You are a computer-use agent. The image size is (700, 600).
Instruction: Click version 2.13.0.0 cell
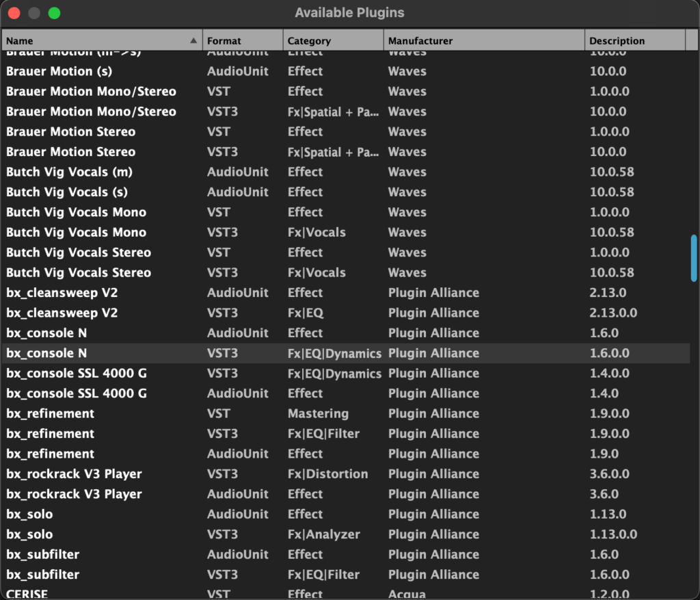coord(613,313)
